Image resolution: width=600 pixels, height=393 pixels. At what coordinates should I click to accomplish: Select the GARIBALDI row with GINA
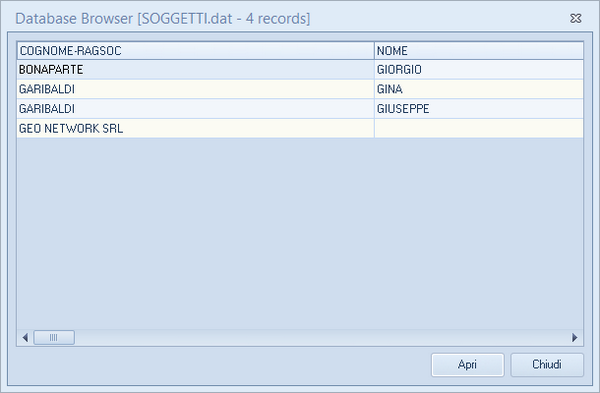click(x=300, y=89)
